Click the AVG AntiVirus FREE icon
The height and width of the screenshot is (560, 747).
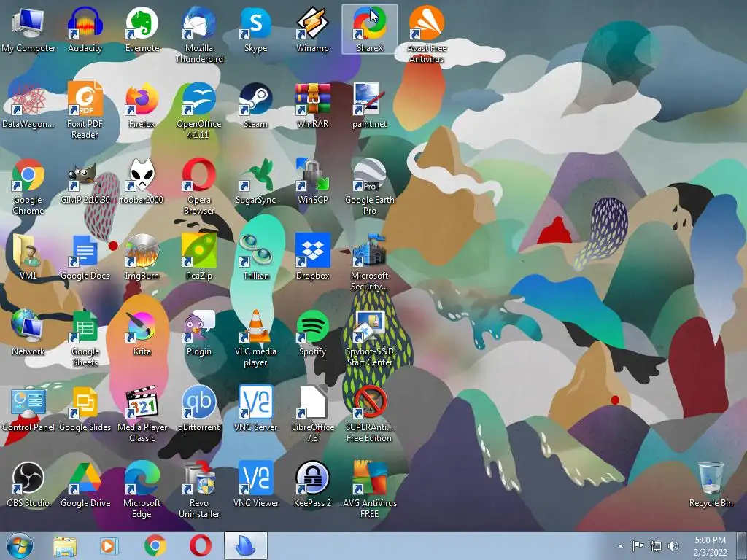point(370,489)
